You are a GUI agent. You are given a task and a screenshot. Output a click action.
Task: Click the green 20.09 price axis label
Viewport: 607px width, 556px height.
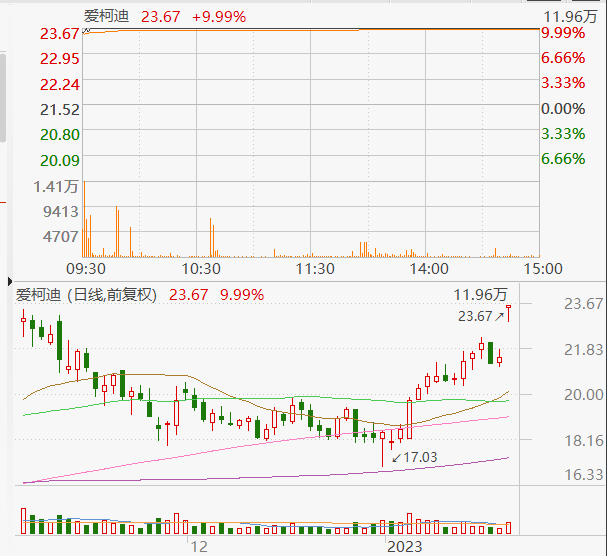tap(60, 160)
